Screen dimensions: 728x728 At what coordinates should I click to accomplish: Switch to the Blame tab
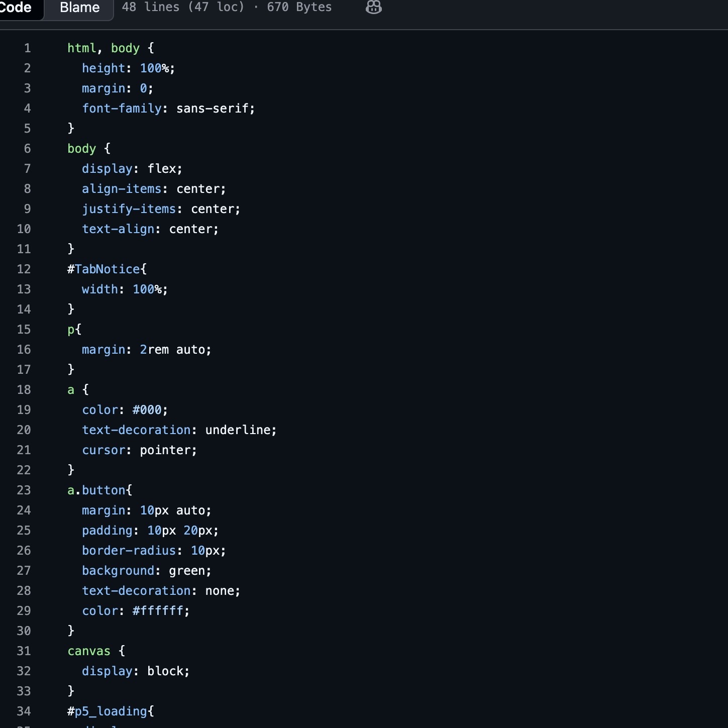78,8
